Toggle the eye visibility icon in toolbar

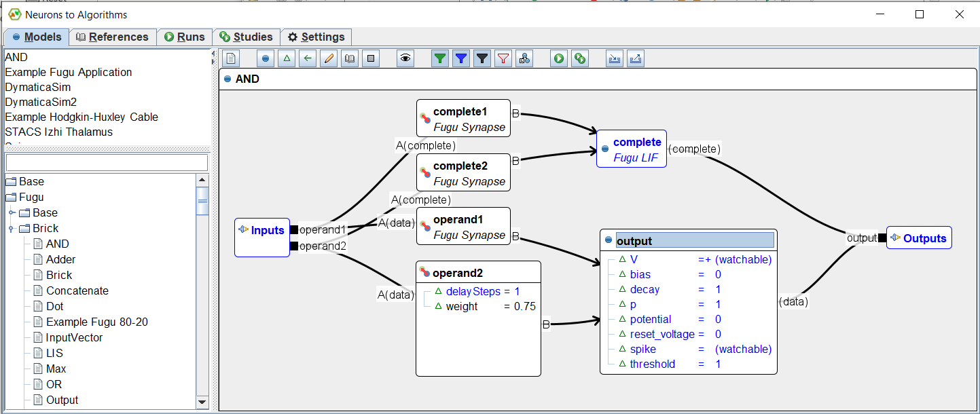click(405, 58)
